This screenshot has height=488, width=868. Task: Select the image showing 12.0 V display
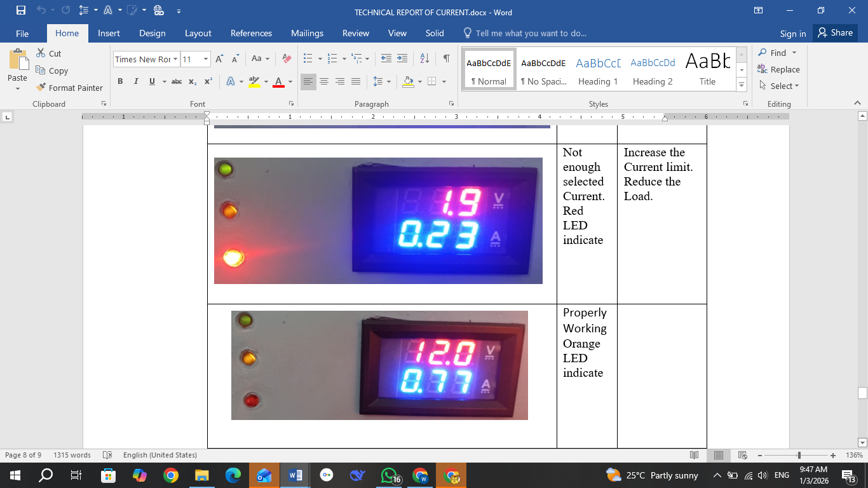(x=379, y=365)
